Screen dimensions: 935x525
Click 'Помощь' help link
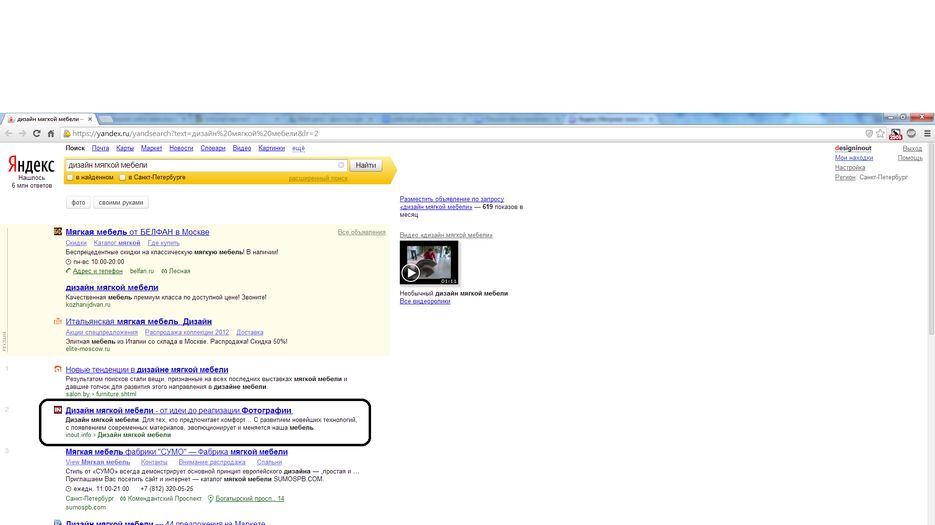coord(910,158)
